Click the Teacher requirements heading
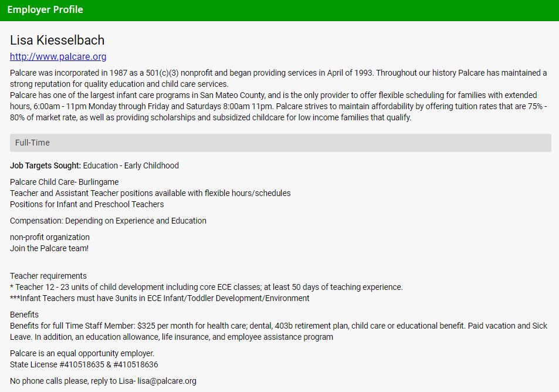The height and width of the screenshot is (392, 559). coord(48,276)
